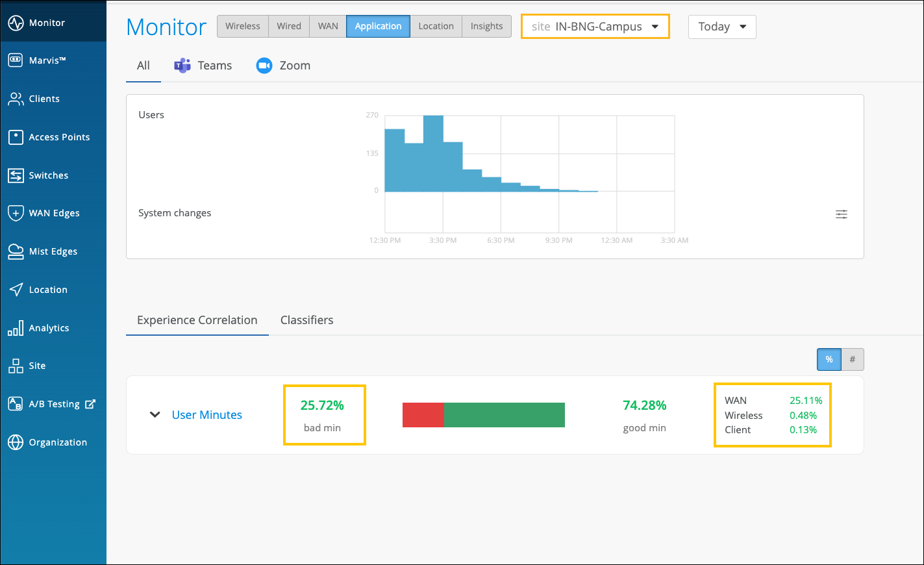Viewport: 924px width, 565px height.
Task: Open the Insights monitor view
Action: pyautogui.click(x=486, y=27)
